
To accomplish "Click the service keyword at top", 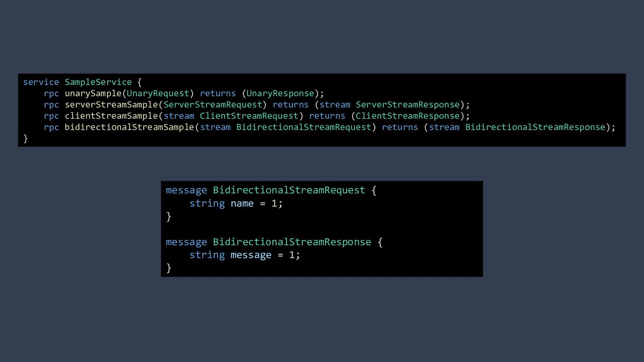I will tap(41, 82).
